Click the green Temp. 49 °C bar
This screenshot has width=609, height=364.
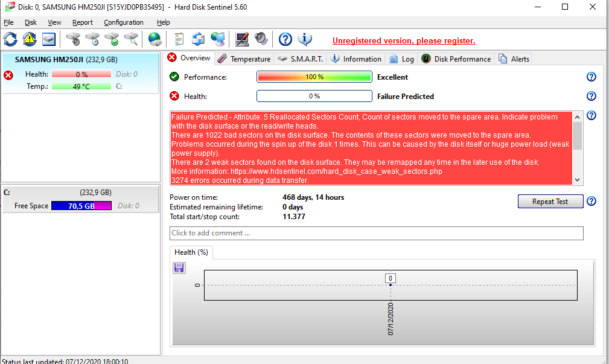point(81,86)
